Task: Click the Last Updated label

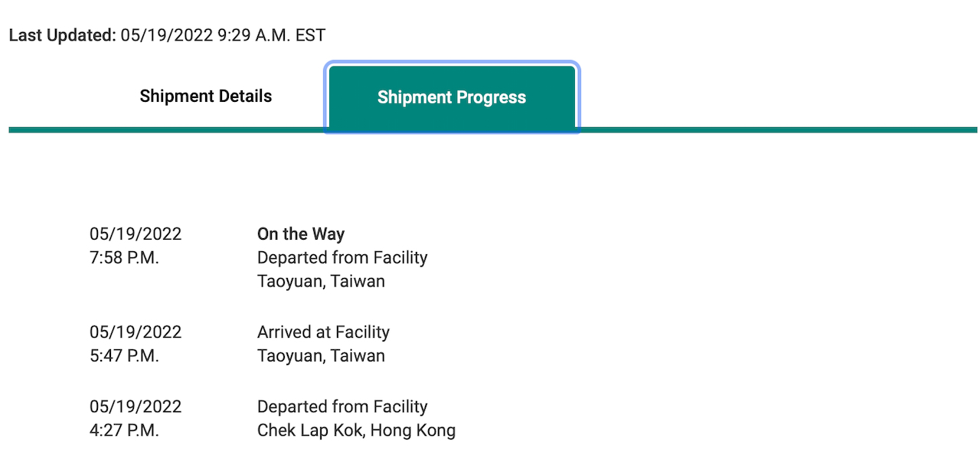Action: tap(62, 35)
